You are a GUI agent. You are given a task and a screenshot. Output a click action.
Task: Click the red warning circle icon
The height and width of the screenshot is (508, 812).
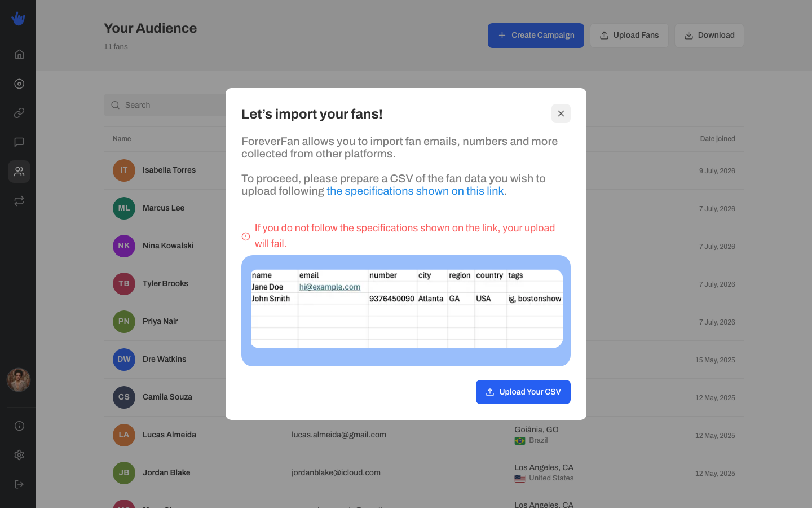click(x=246, y=237)
